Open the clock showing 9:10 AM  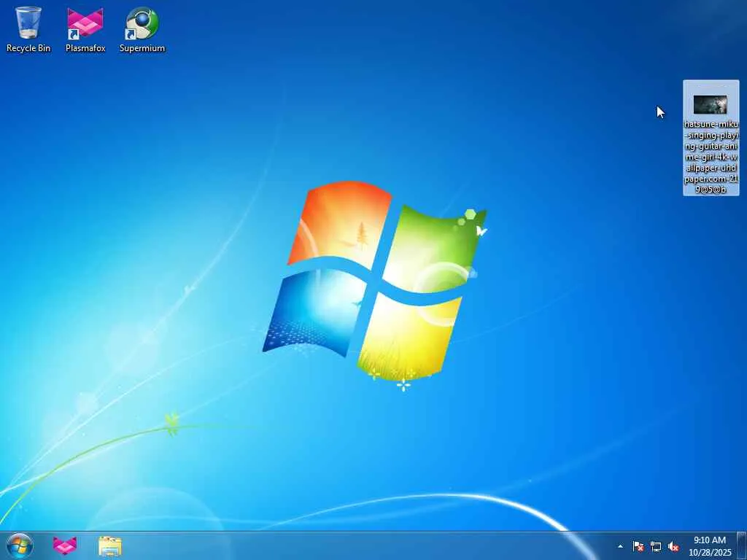click(710, 546)
